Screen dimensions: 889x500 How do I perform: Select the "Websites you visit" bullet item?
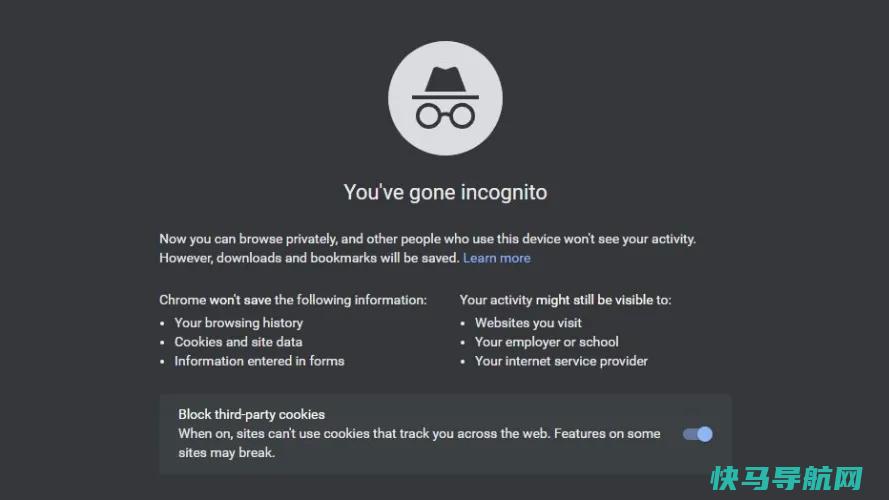tap(528, 323)
